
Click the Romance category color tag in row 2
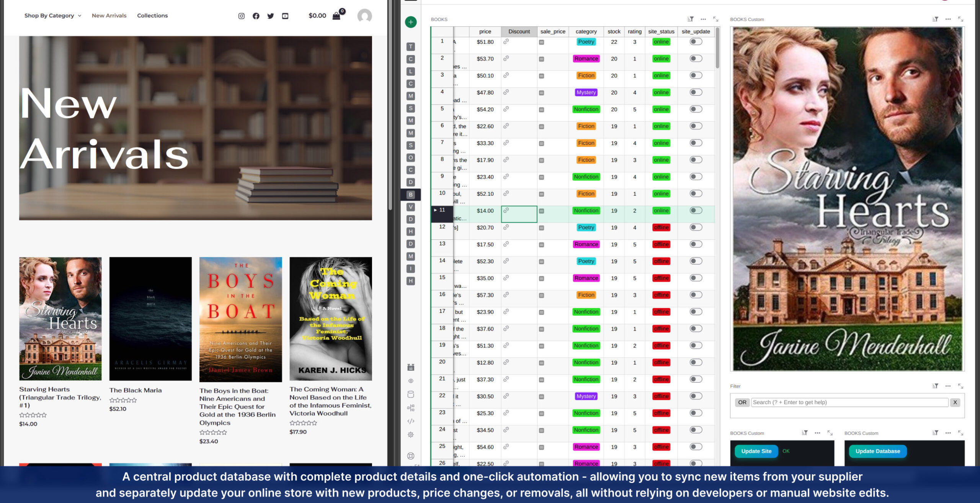tap(586, 59)
